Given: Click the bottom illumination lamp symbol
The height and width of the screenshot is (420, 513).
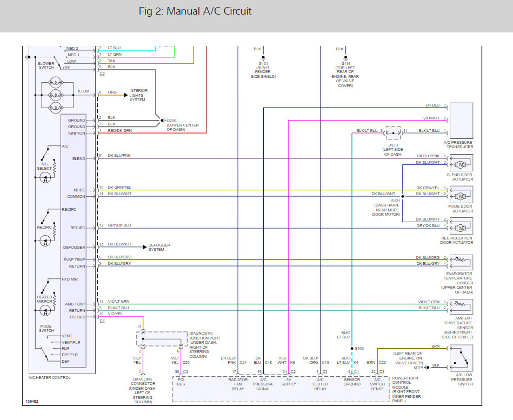Looking at the screenshot, I should tap(55, 107).
